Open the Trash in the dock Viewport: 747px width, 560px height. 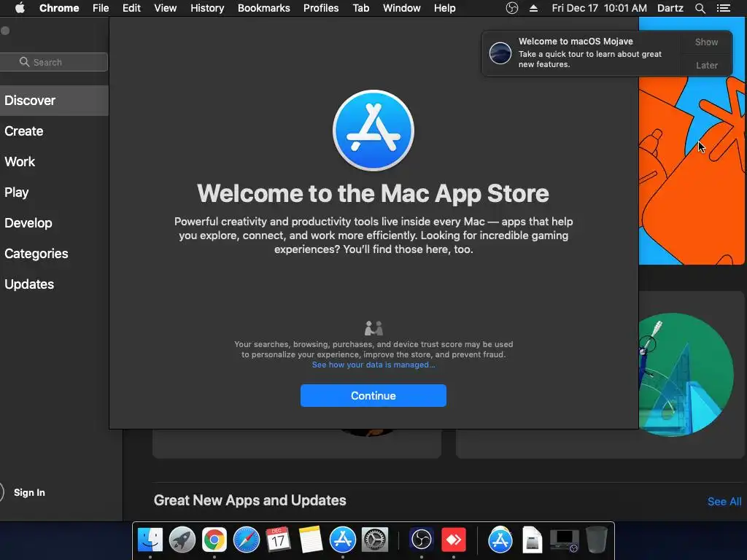pos(597,540)
